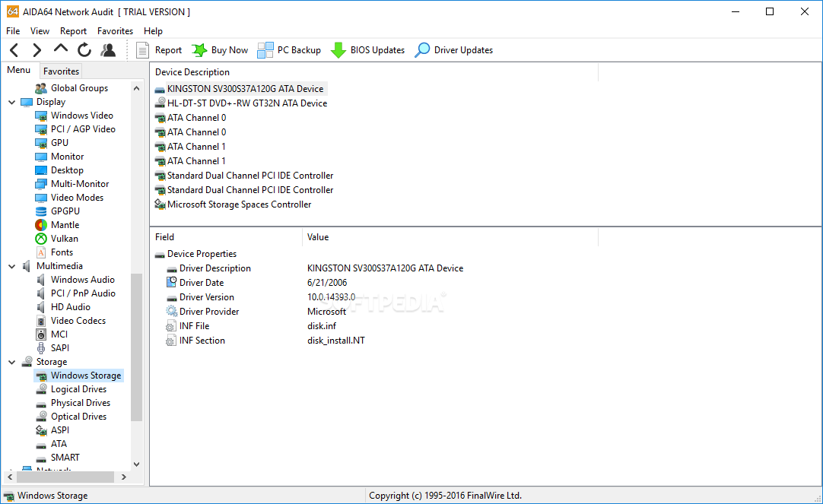Select the Driver Date field row
The width and height of the screenshot is (823, 504).
pyautogui.click(x=256, y=283)
